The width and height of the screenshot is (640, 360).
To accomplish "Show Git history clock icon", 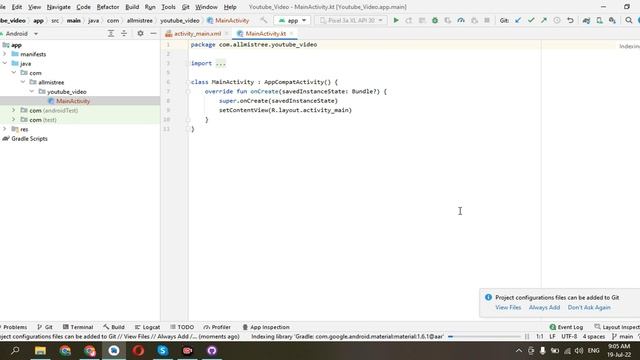I will point(557,20).
